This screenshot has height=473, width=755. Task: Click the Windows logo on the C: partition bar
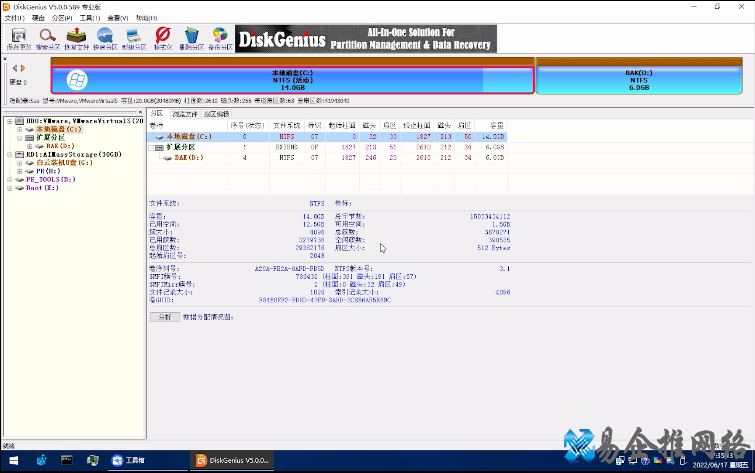point(77,80)
